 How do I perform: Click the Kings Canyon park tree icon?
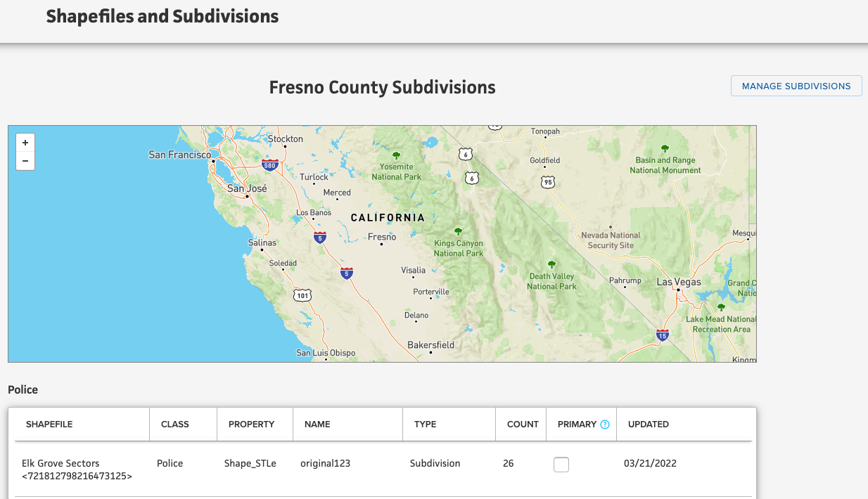pyautogui.click(x=459, y=231)
